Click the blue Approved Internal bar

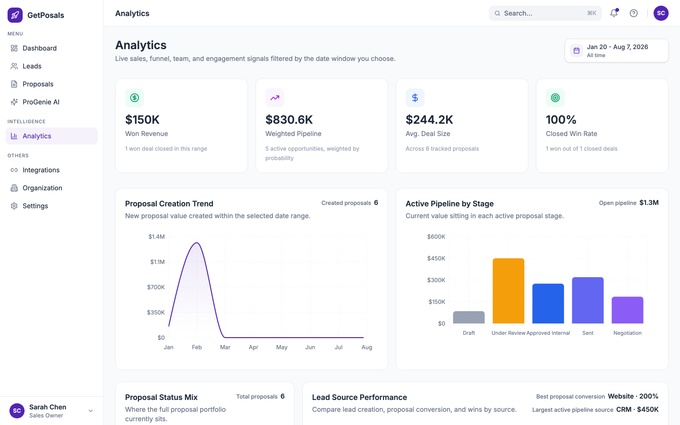pyautogui.click(x=548, y=304)
